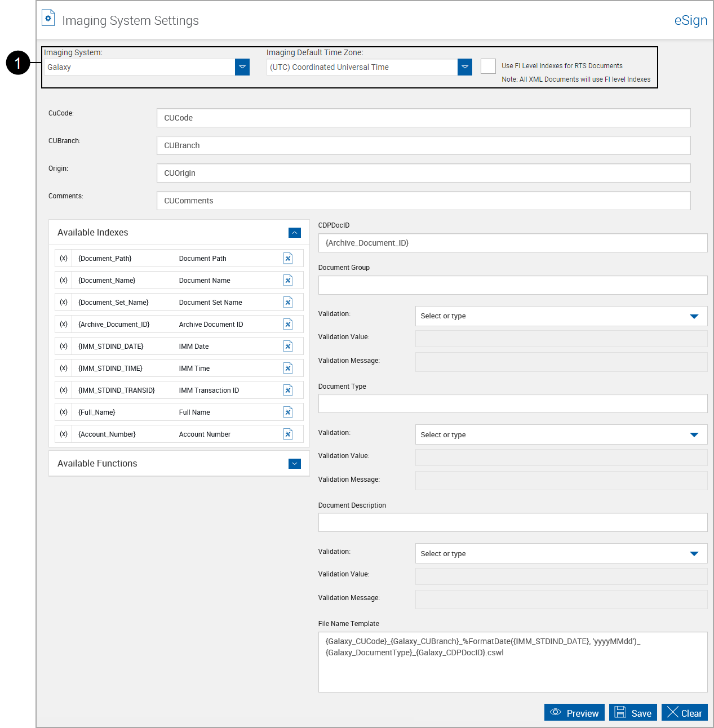Insert the Document Set Name index icon
The width and height of the screenshot is (714, 728).
[288, 302]
